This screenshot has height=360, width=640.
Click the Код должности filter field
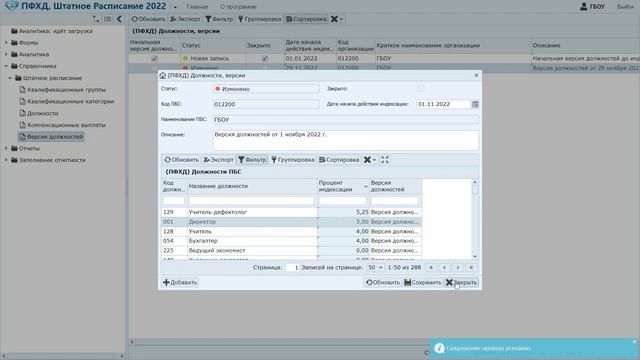pos(174,200)
